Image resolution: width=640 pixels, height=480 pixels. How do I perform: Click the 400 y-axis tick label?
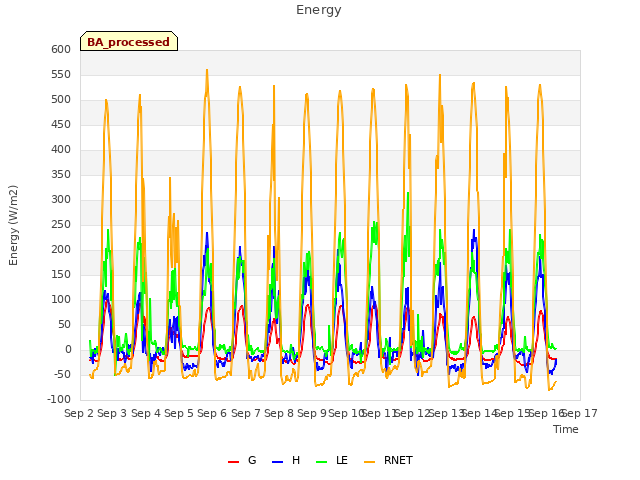pos(61,150)
